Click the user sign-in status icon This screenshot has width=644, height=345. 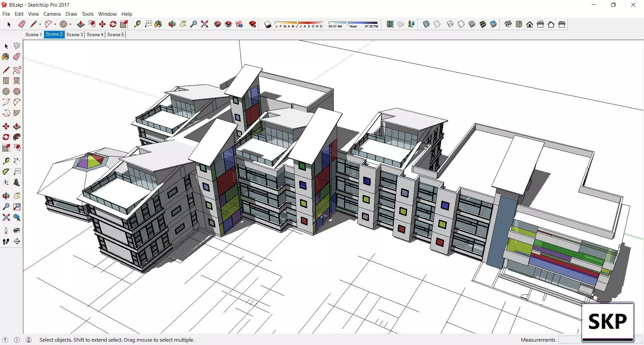(29, 340)
